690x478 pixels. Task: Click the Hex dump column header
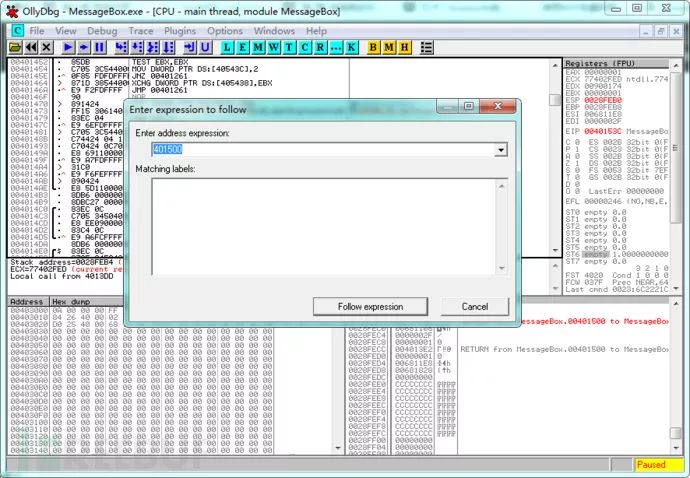pos(86,302)
